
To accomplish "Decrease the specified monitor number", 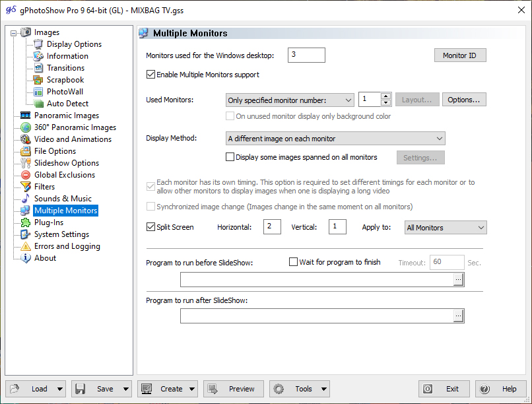I will (x=385, y=103).
